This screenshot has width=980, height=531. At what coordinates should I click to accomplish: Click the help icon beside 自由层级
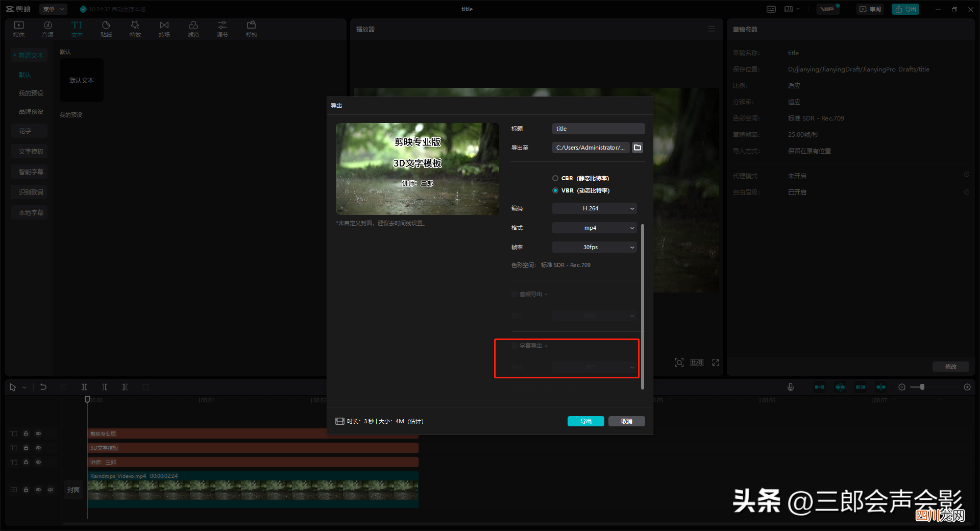(967, 192)
